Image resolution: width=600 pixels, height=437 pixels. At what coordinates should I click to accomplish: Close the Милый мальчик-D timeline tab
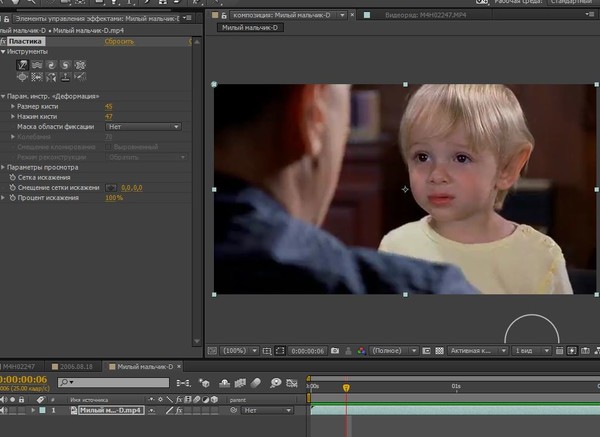pos(179,367)
